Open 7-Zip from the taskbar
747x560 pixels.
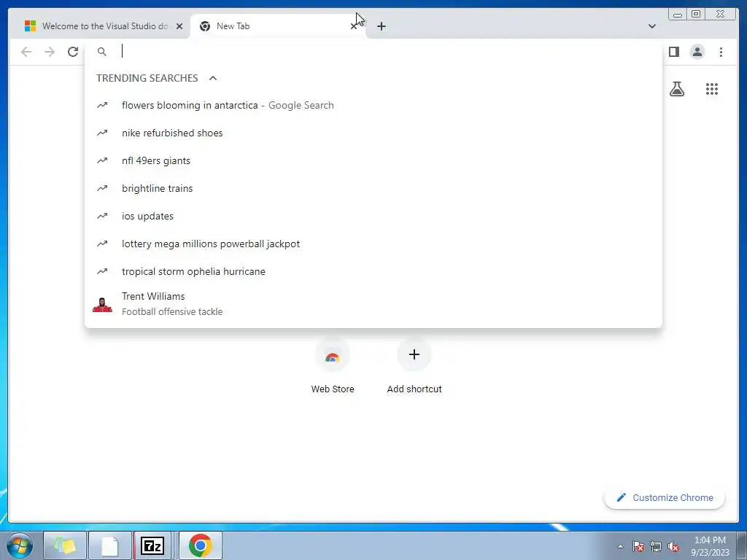[152, 545]
